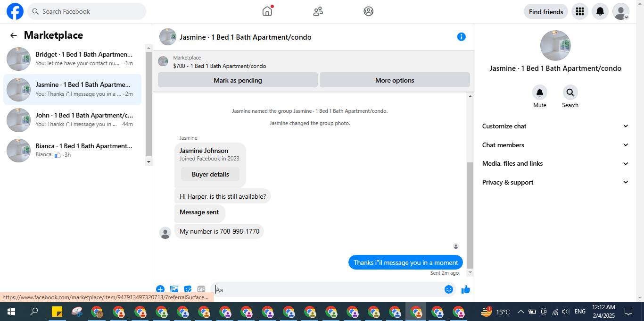Mute this chat with the bell icon

pyautogui.click(x=540, y=92)
